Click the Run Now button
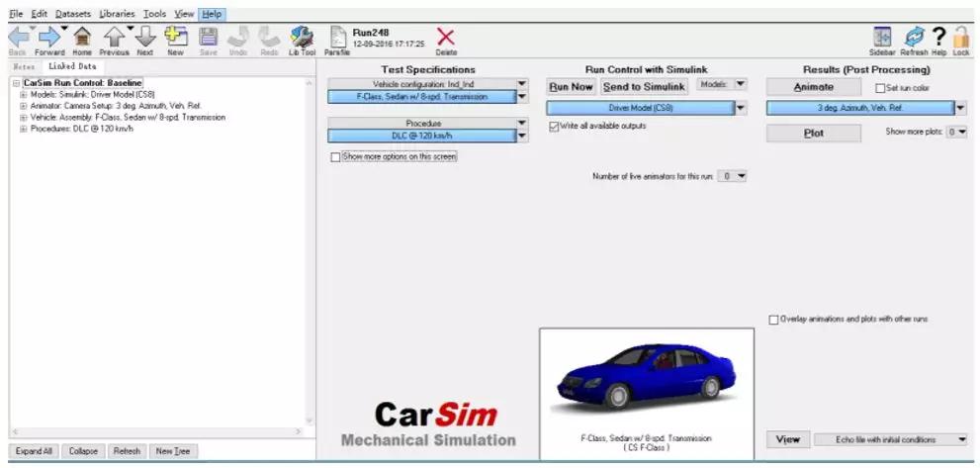 (x=572, y=87)
